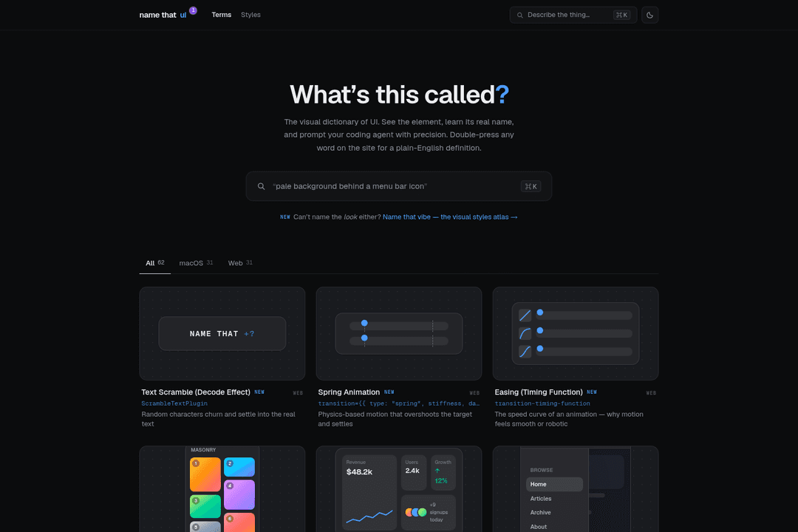Click the WEB tag on Text Scramble card
Viewport: 798px width, 532px height.
pos(298,393)
